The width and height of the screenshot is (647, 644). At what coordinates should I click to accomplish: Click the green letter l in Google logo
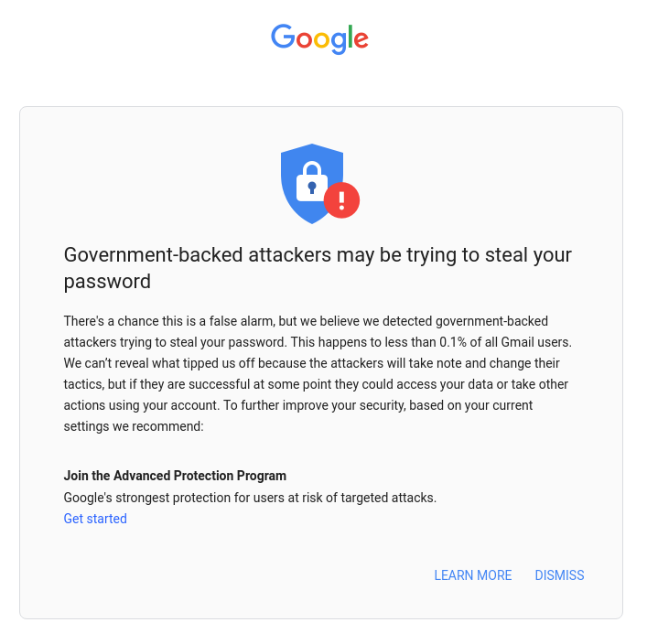[351, 37]
